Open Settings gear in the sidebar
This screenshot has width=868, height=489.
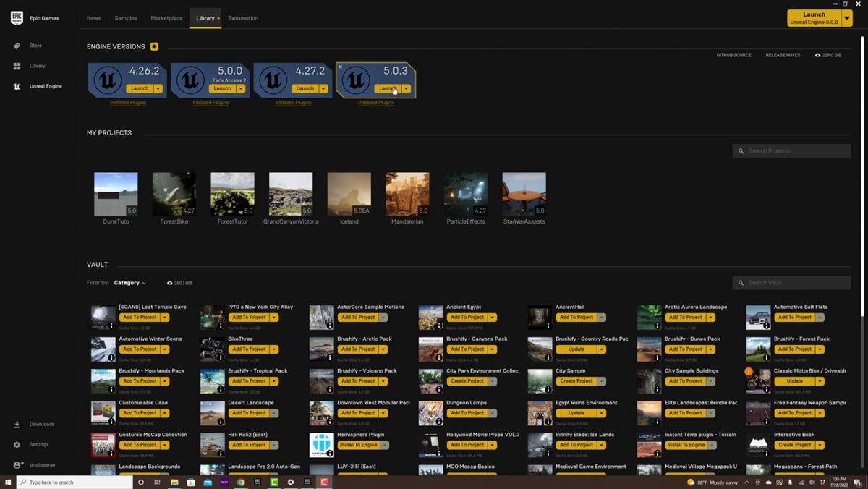click(17, 444)
